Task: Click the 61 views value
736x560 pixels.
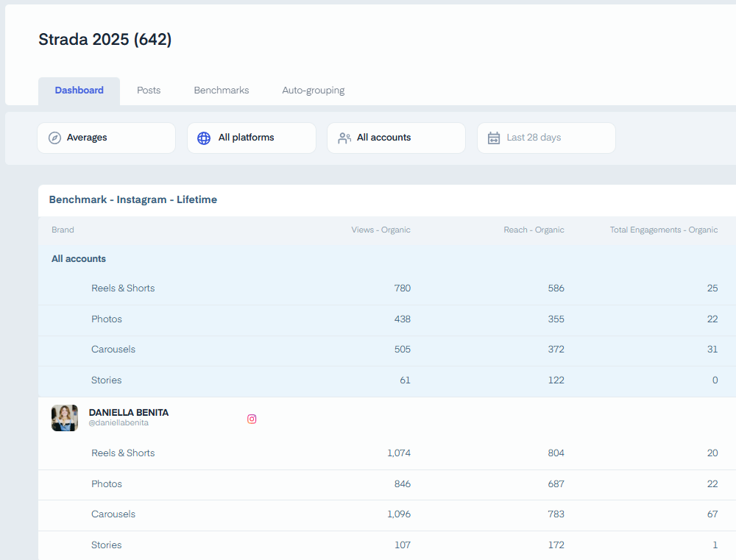Action: point(405,380)
